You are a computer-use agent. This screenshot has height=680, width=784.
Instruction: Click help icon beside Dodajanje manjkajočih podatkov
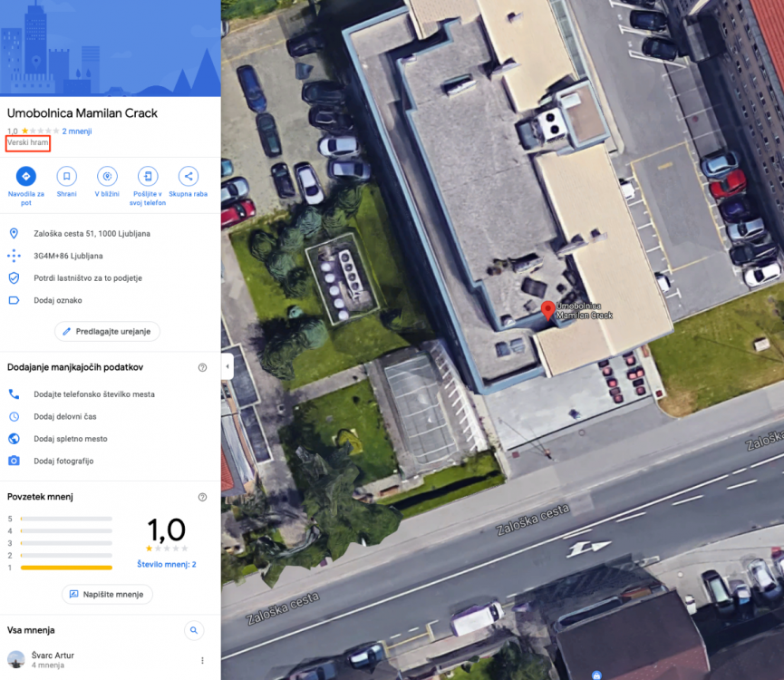pos(202,367)
